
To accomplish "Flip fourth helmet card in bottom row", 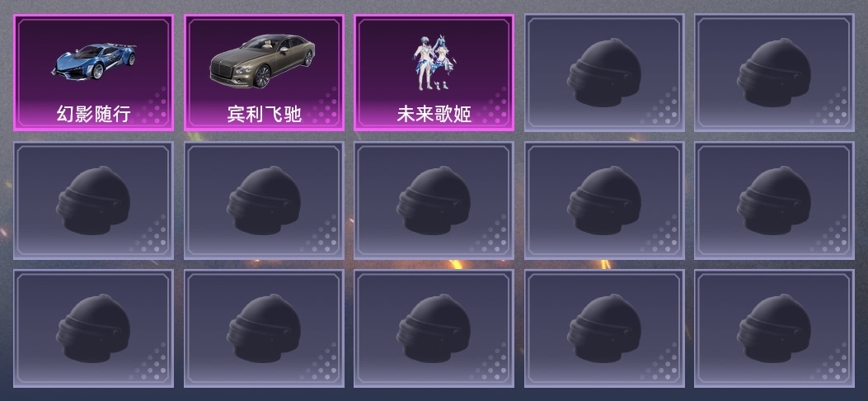I will point(604,328).
